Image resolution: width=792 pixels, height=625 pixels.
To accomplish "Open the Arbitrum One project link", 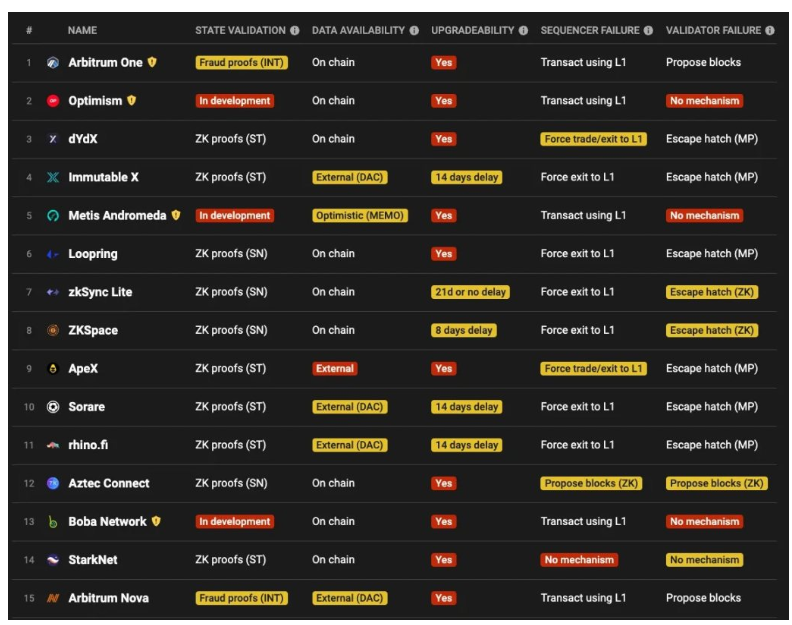I will click(x=106, y=63).
